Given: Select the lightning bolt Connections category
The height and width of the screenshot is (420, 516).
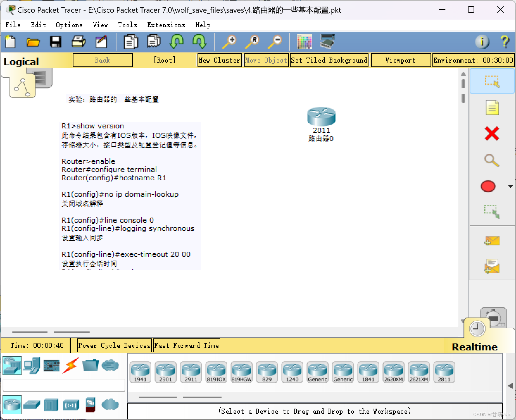Looking at the screenshot, I should (71, 366).
